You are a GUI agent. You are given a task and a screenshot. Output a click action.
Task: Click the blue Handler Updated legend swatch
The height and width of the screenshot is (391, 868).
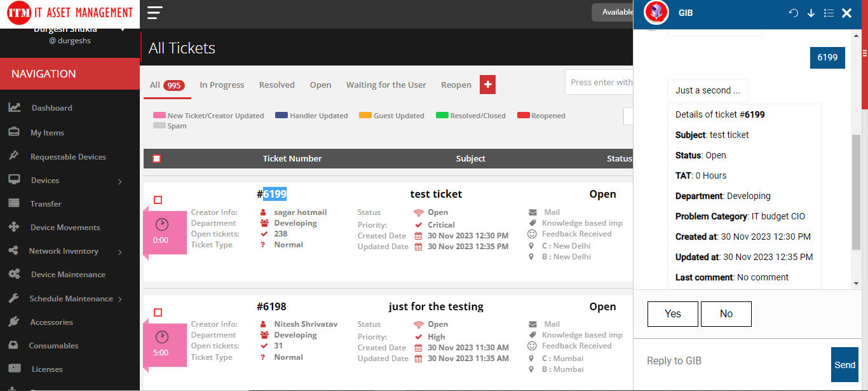click(x=281, y=115)
